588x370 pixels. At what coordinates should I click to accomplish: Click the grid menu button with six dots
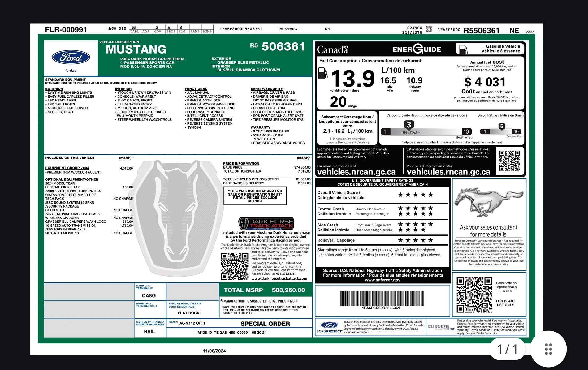pos(548,349)
